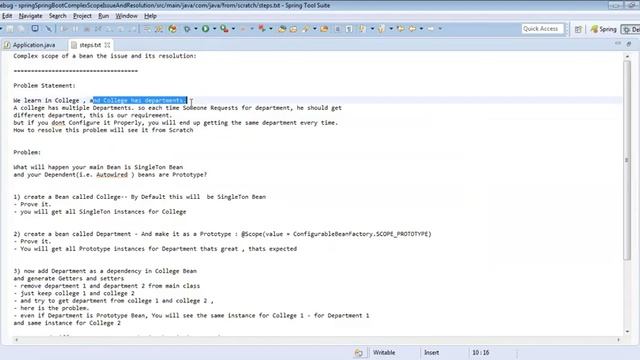The image size is (640, 360).
Task: Click the Disconnect debug icon
Action: [98, 29]
